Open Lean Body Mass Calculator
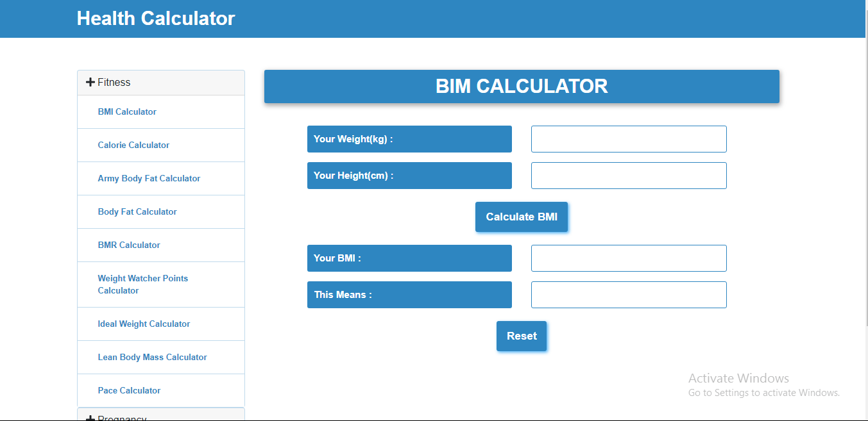Screen dimensions: 868x421 pos(152,357)
